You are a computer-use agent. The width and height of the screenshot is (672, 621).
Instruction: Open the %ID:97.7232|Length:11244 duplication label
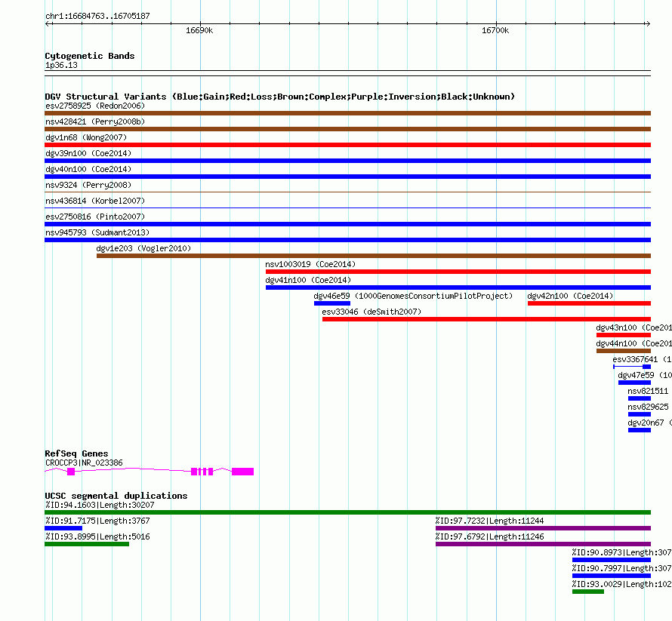(489, 521)
